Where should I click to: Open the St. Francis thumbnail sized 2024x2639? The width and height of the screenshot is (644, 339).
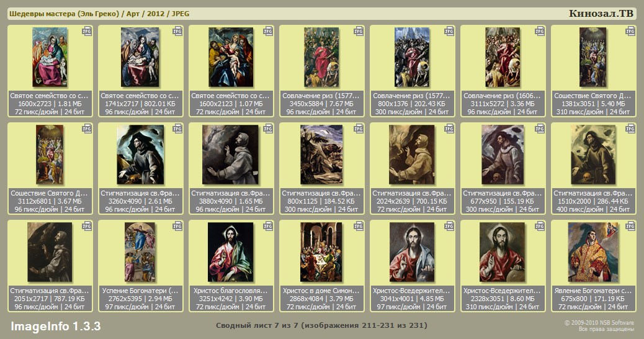(x=412, y=154)
